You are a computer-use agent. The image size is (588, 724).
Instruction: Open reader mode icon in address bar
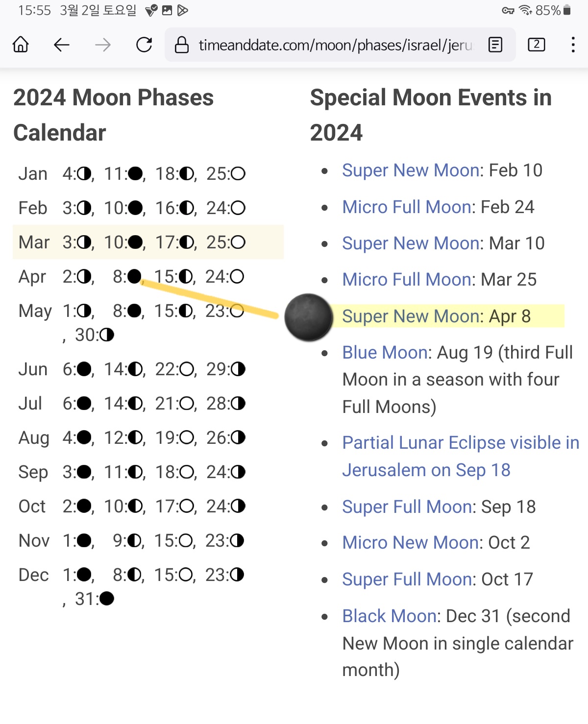click(x=495, y=45)
